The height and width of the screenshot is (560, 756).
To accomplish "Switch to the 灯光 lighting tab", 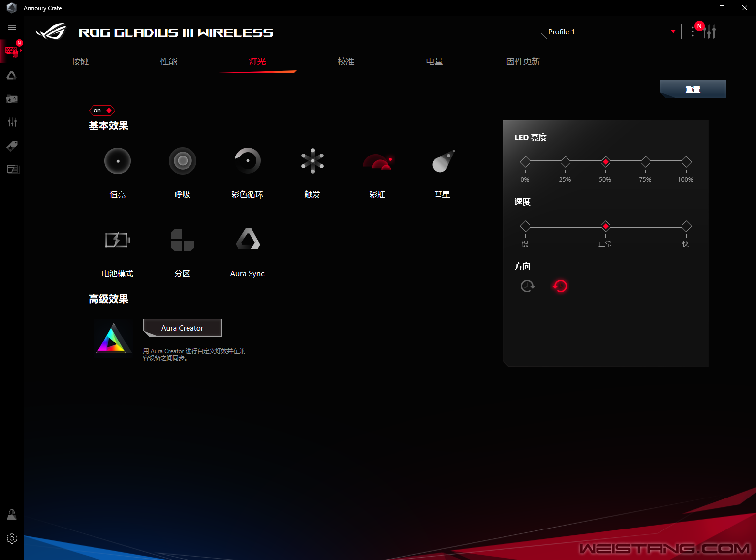I will (257, 62).
